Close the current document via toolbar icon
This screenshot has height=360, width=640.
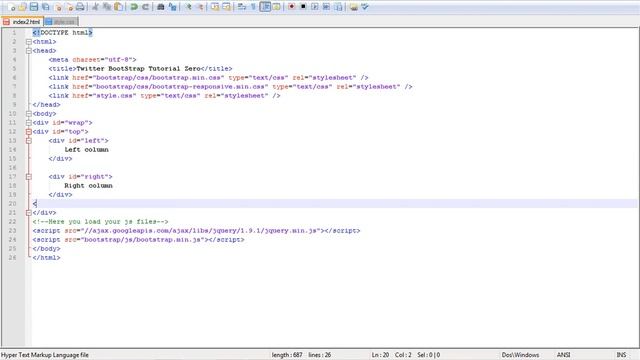pos(58,7)
